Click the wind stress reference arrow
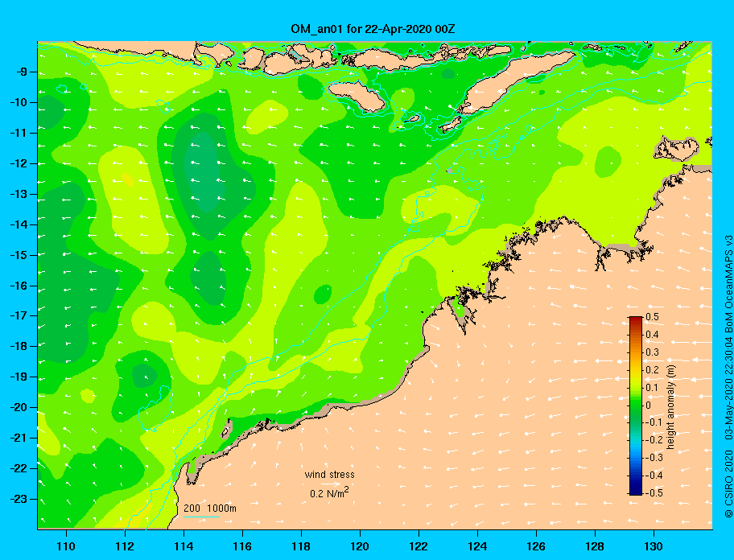 pyautogui.click(x=330, y=484)
